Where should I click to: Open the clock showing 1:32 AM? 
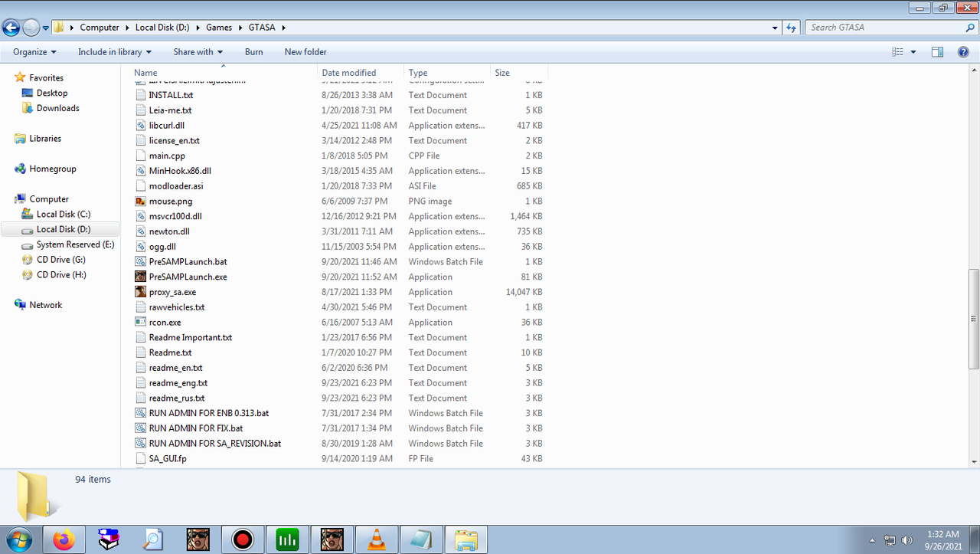point(942,540)
